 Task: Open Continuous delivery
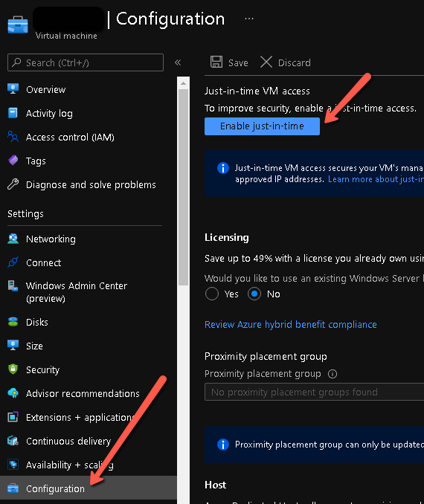pos(68,441)
